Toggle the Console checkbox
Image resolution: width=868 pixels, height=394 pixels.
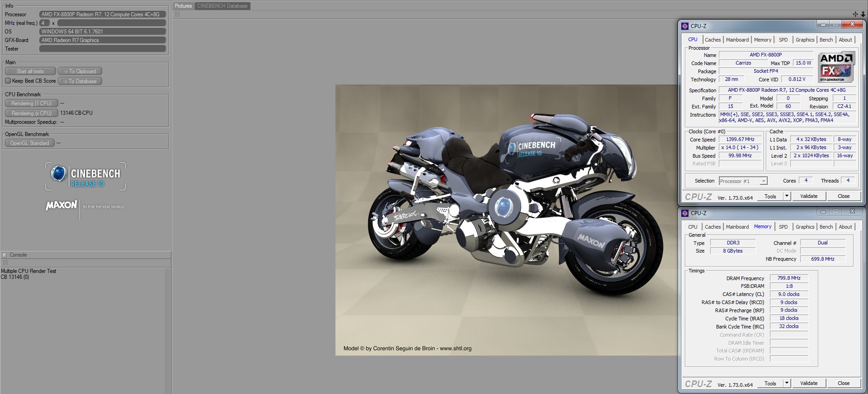5,255
